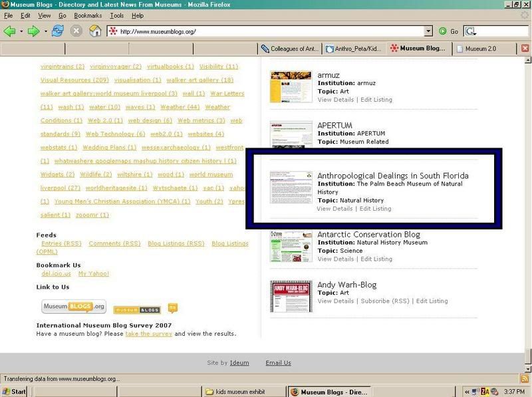Open the APERTUM blog thumbnail
Screen dimensions: 532x397
[x=291, y=135]
